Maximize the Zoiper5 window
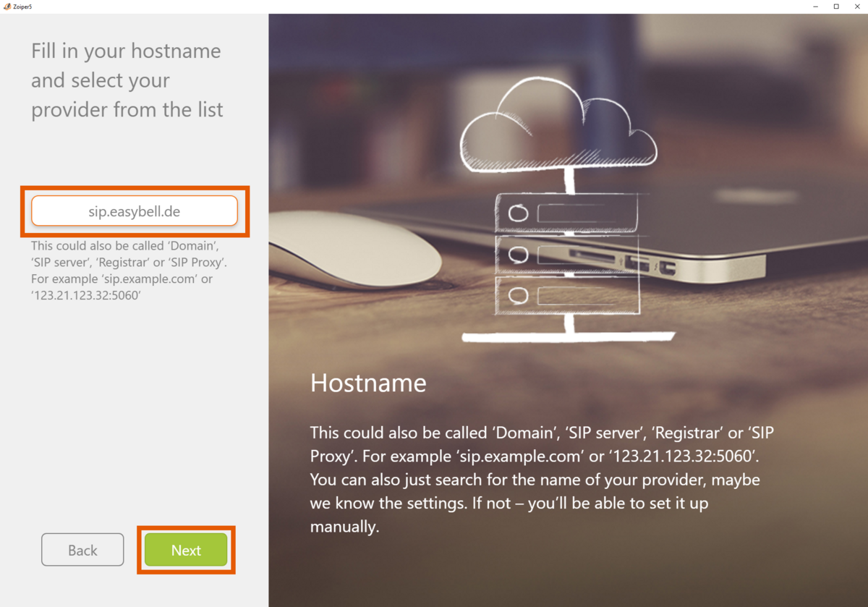The image size is (868, 607). (836, 7)
